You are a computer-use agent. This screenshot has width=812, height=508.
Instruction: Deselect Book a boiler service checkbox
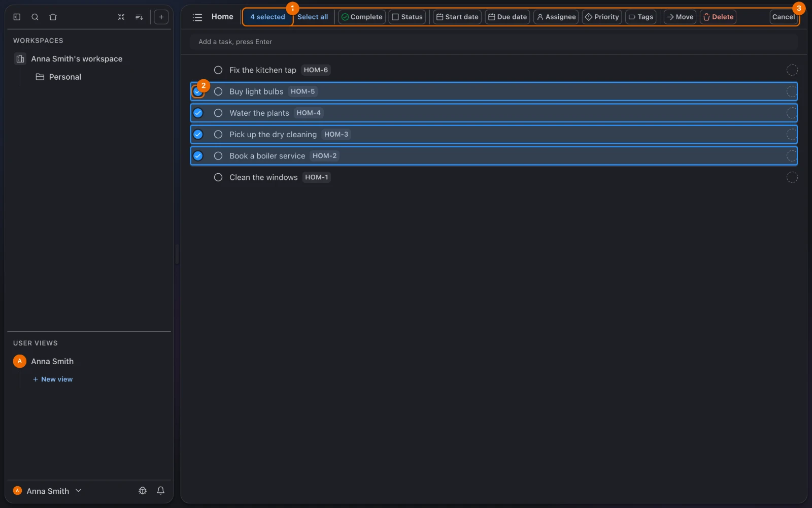(x=198, y=156)
